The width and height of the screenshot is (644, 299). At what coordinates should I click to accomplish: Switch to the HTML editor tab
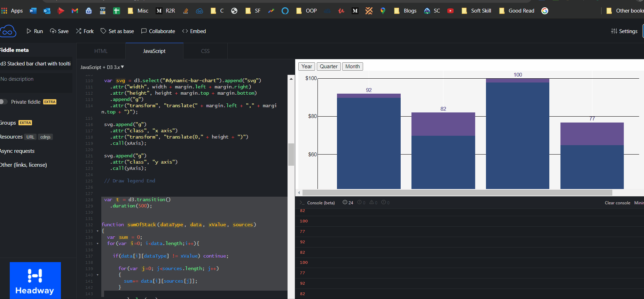tap(101, 51)
